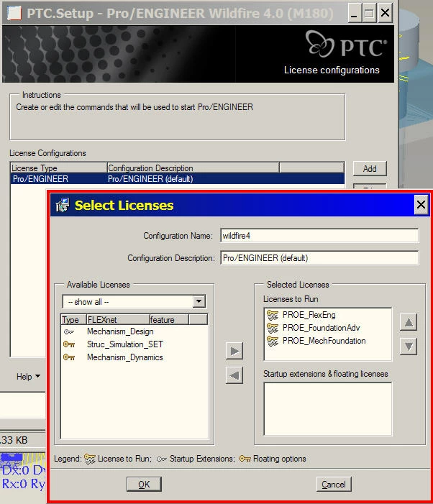Click the empty Startup extensions list box
Viewport: 433px width, 504px height.
click(328, 409)
